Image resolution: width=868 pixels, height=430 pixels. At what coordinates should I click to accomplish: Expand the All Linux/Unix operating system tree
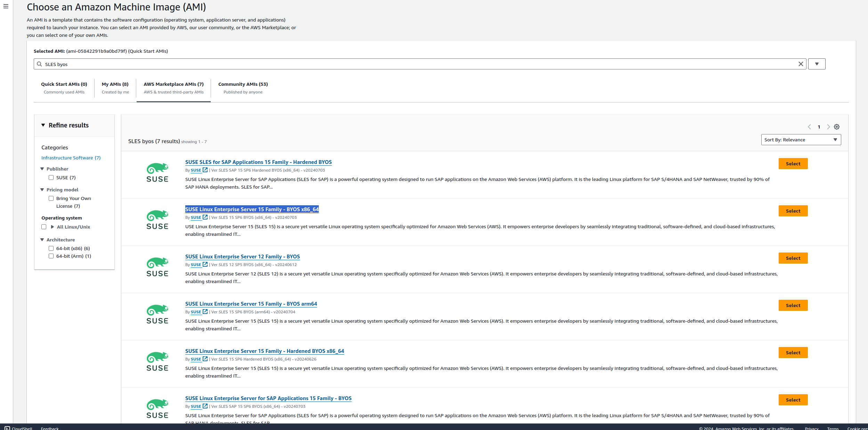[52, 226]
